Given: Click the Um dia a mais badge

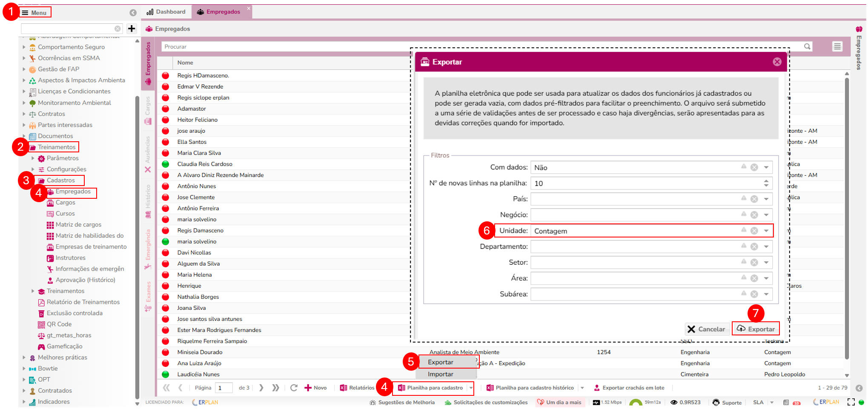Looking at the screenshot, I should (559, 402).
